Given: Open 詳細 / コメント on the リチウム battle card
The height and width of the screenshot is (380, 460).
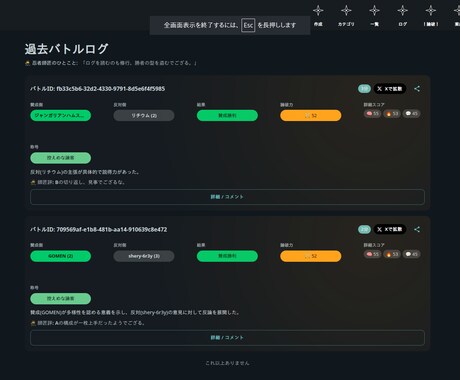Looking at the screenshot, I should tap(227, 197).
